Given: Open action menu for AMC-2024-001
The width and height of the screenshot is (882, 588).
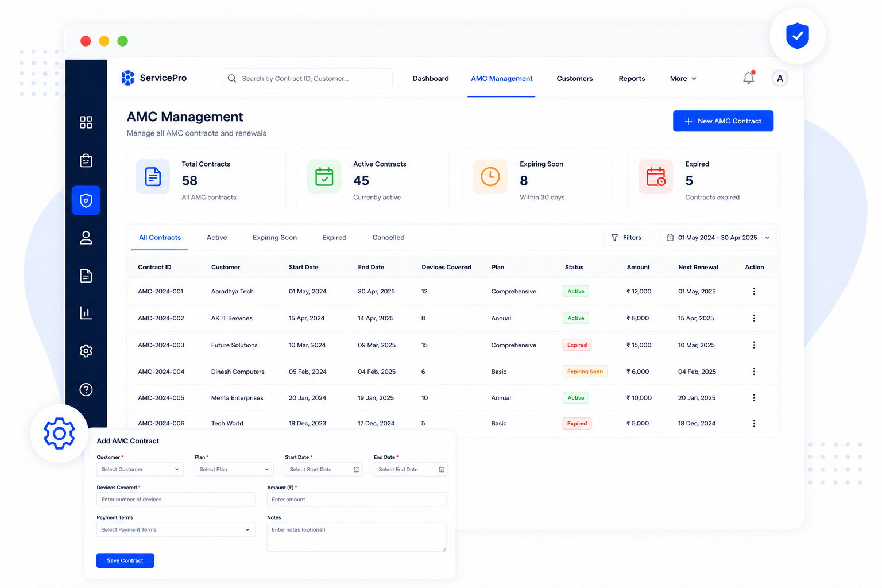Looking at the screenshot, I should tap(754, 291).
